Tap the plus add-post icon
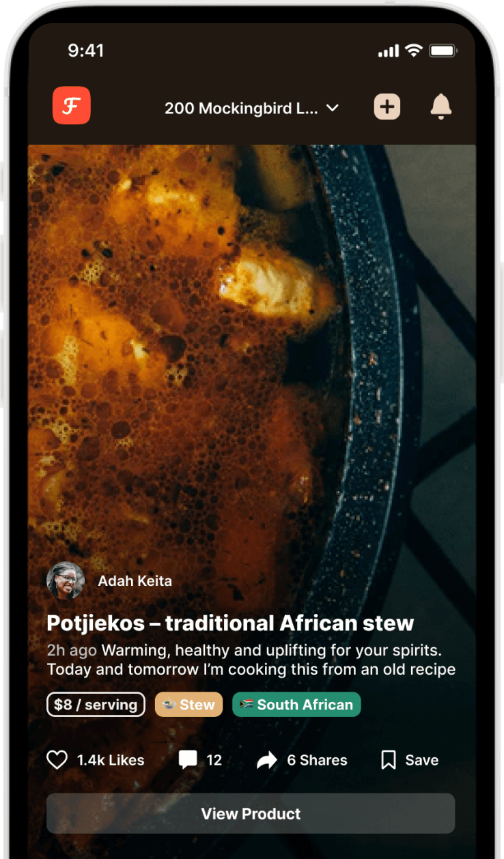The height and width of the screenshot is (859, 504). (387, 107)
